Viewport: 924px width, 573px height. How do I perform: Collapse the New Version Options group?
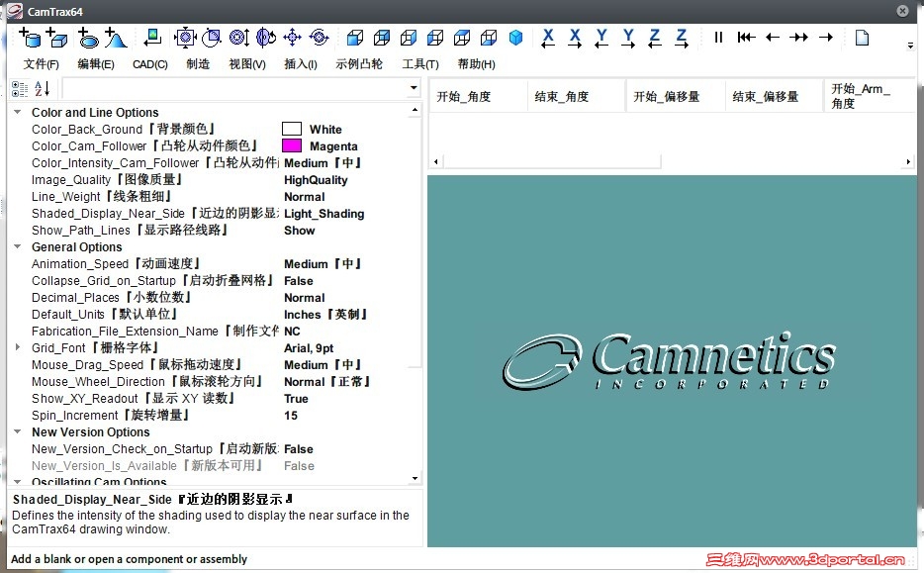18,431
